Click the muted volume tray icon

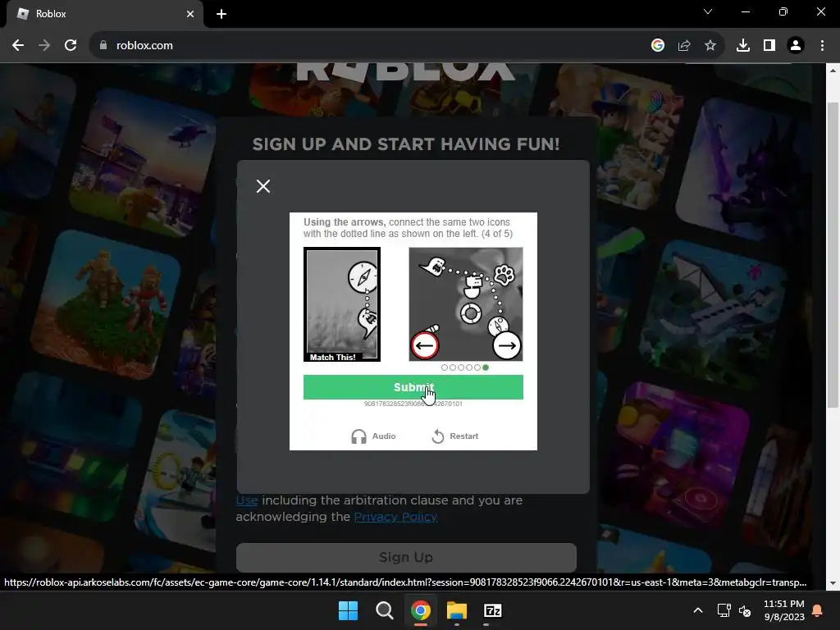pyautogui.click(x=745, y=610)
